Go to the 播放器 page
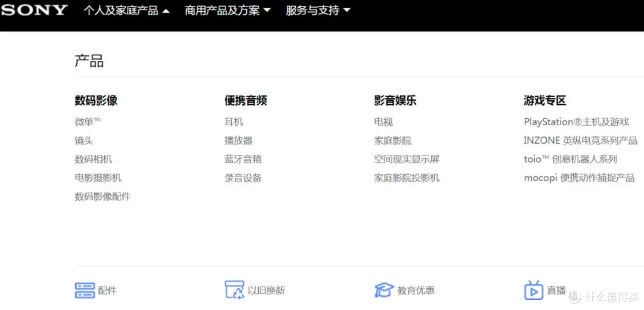 click(238, 141)
